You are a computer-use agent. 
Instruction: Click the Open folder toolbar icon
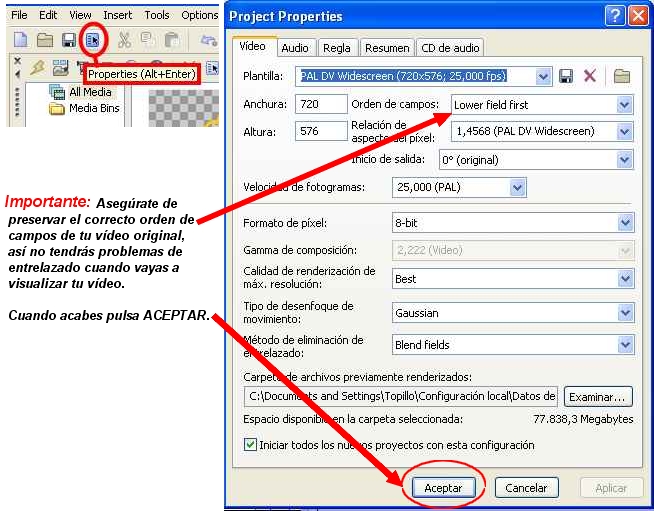click(45, 40)
